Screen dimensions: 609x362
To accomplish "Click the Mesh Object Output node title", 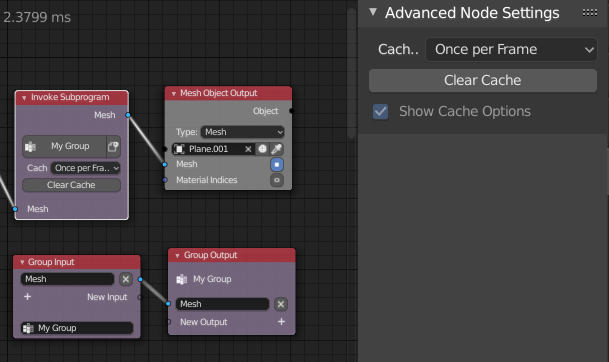I will click(219, 93).
